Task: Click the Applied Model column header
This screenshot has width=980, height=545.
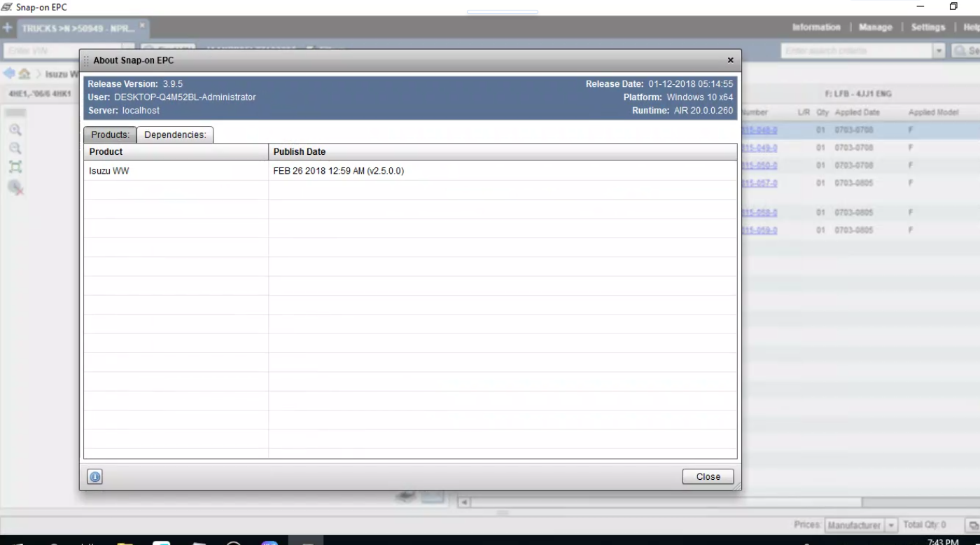Action: coord(933,112)
